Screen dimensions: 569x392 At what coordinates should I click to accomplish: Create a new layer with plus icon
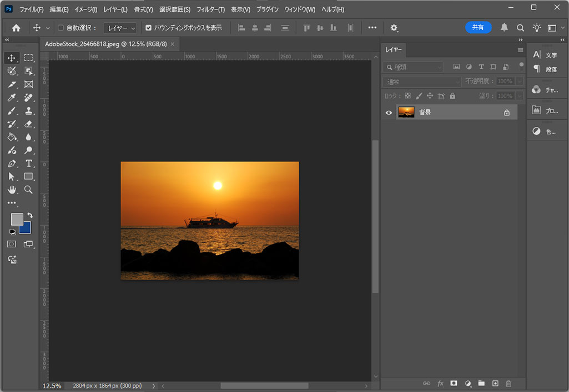point(495,383)
